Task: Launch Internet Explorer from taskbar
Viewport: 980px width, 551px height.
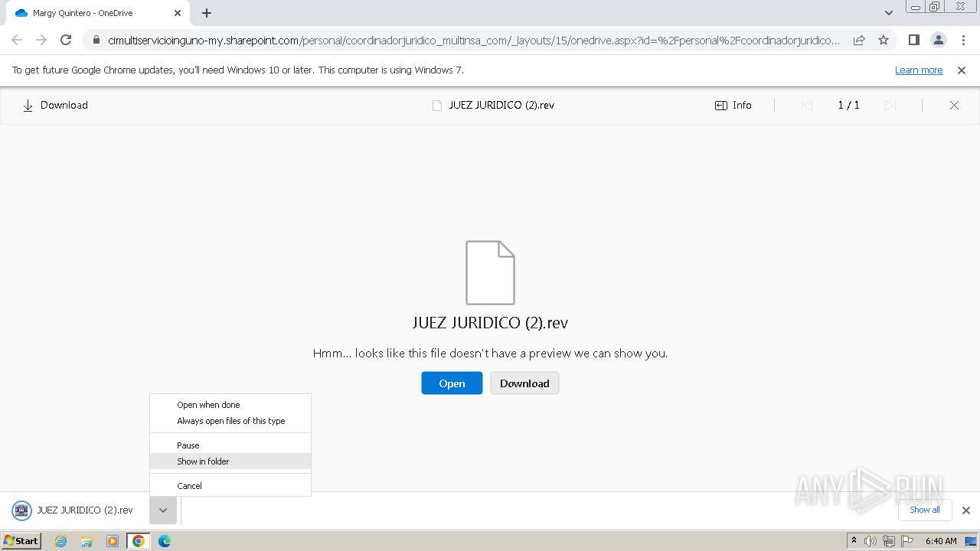Action: (x=61, y=541)
